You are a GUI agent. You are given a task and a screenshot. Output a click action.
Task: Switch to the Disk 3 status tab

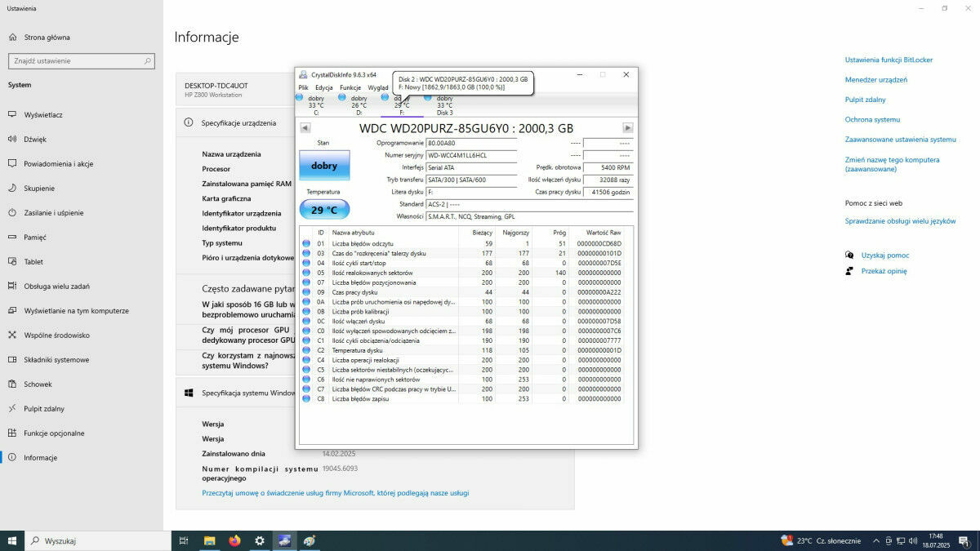coord(443,104)
